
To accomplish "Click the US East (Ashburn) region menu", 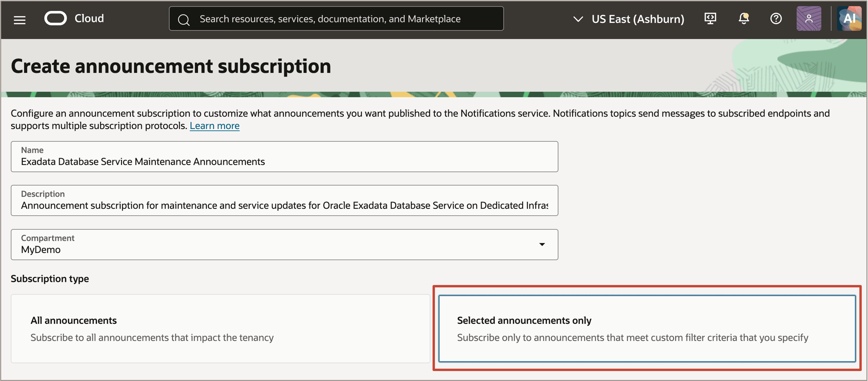I will click(629, 19).
